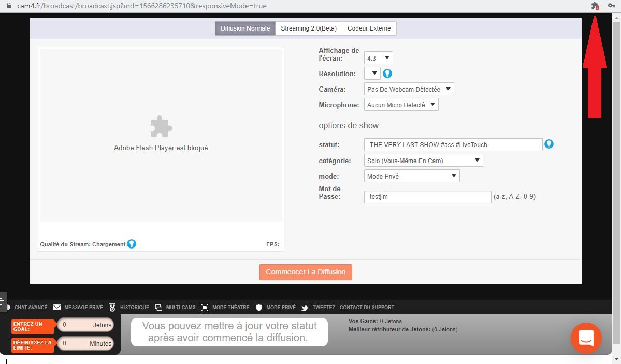Expand the Caméra dropdown
Viewport: 621px width, 364px height.
pos(409,89)
